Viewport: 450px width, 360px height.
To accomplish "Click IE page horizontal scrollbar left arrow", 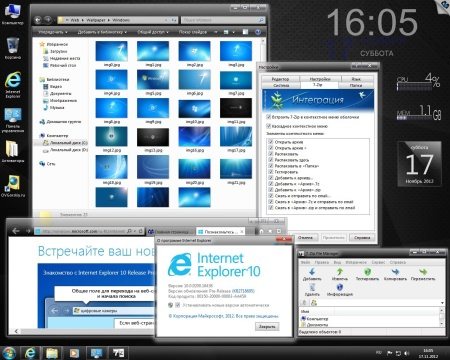I will (16, 331).
